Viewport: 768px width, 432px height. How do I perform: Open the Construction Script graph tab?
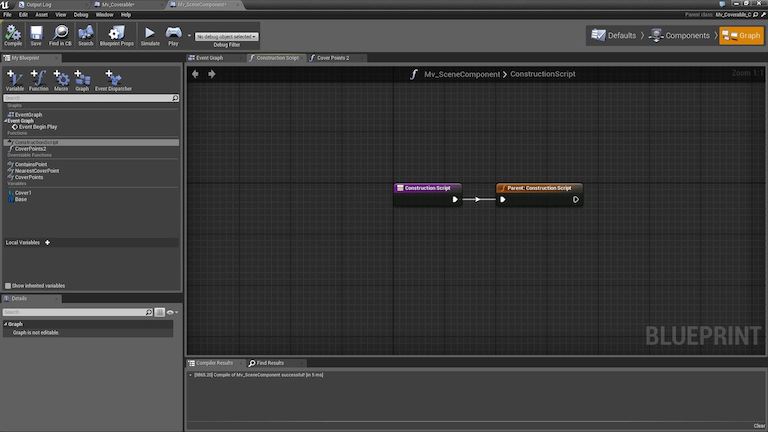pyautogui.click(x=277, y=58)
